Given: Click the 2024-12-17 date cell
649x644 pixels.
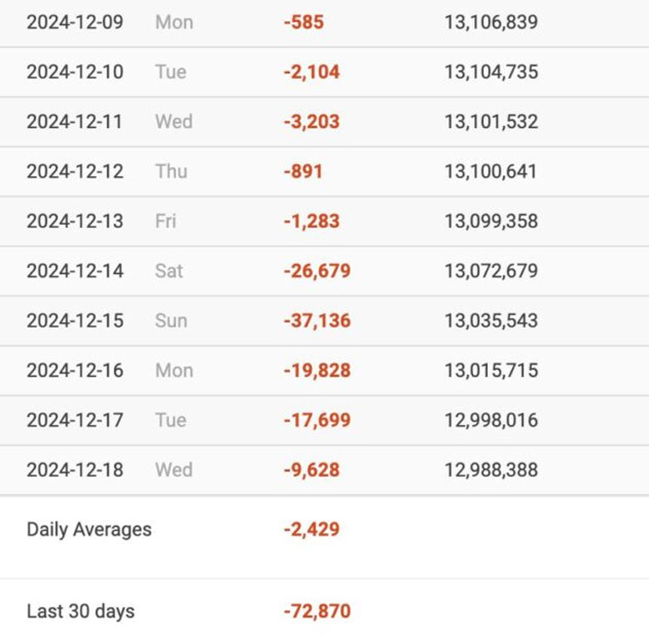Looking at the screenshot, I should tap(75, 420).
